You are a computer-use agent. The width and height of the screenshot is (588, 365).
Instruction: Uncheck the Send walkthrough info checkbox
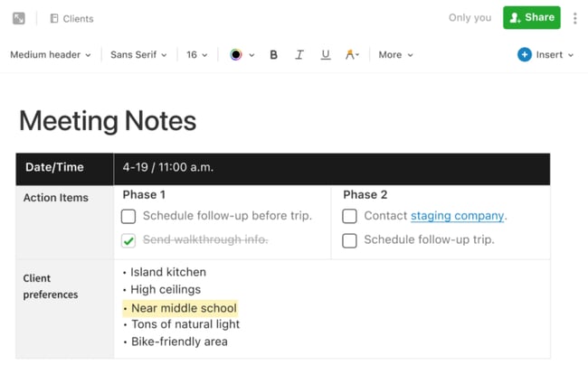pyautogui.click(x=128, y=240)
